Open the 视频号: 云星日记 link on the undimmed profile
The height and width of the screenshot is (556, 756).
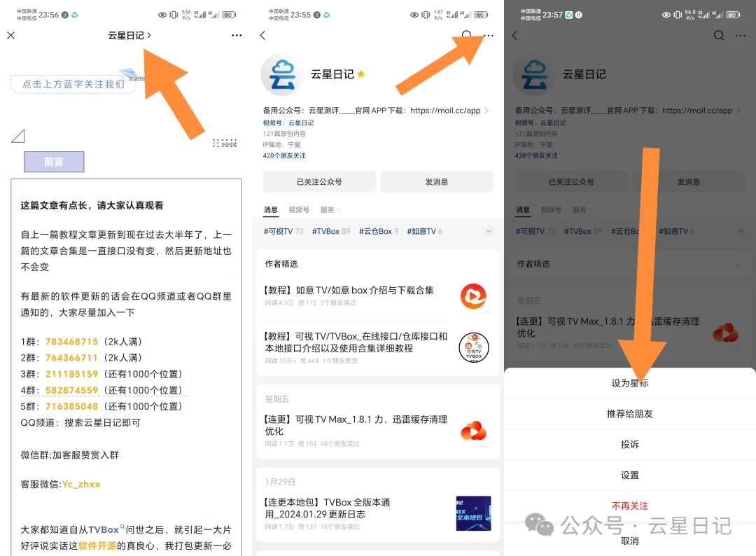click(x=288, y=123)
